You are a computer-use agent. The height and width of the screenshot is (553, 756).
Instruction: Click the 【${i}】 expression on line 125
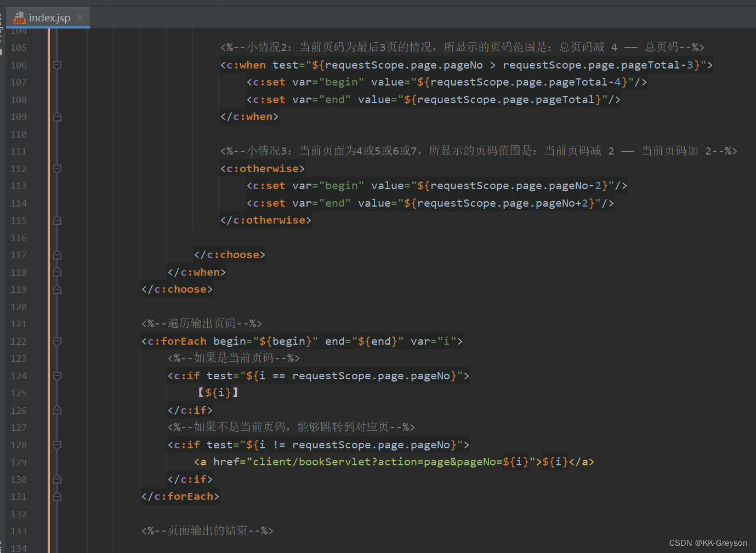tap(218, 393)
